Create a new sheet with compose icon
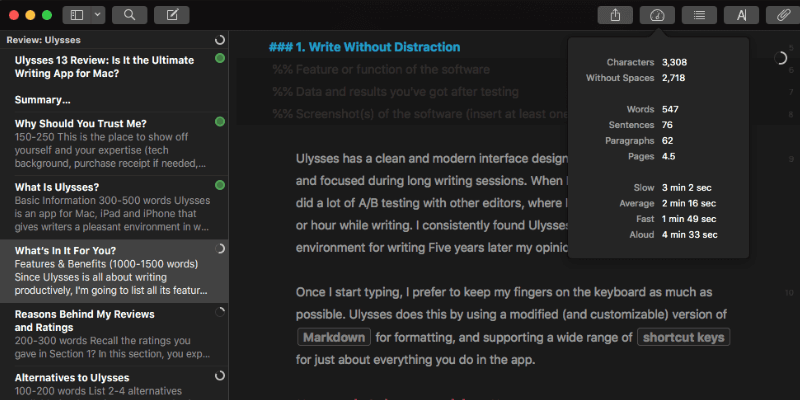Screen dimensions: 800x400 click(x=171, y=15)
